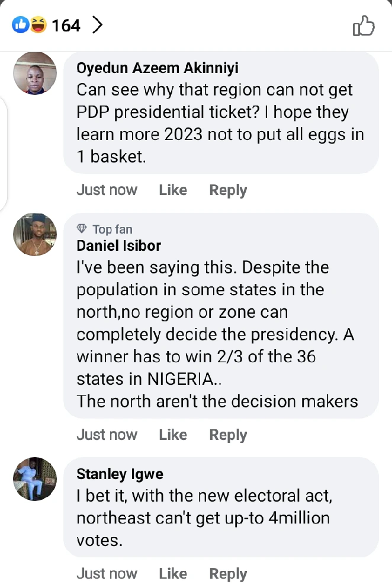This screenshot has height=584, width=392.
Task: Click the Just now timestamp under Stanley's comment
Action: [x=107, y=574]
